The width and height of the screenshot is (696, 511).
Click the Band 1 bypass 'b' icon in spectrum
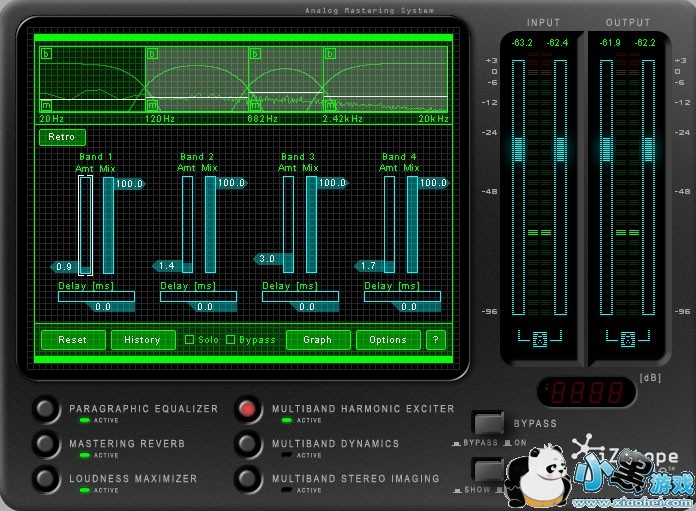tap(46, 54)
